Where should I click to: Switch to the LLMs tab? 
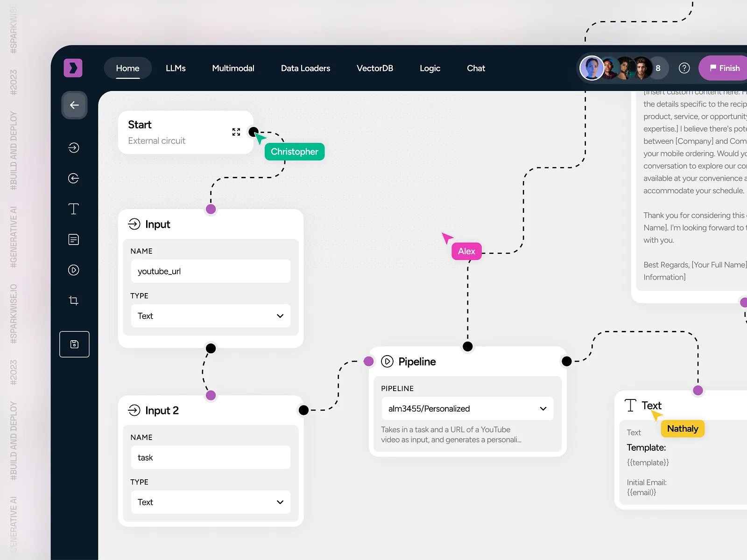[x=176, y=68]
